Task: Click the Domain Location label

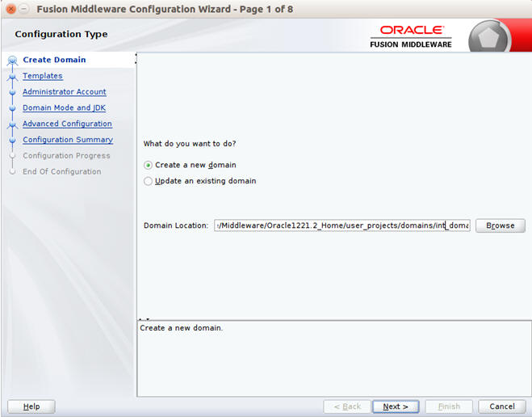Action: click(x=176, y=225)
